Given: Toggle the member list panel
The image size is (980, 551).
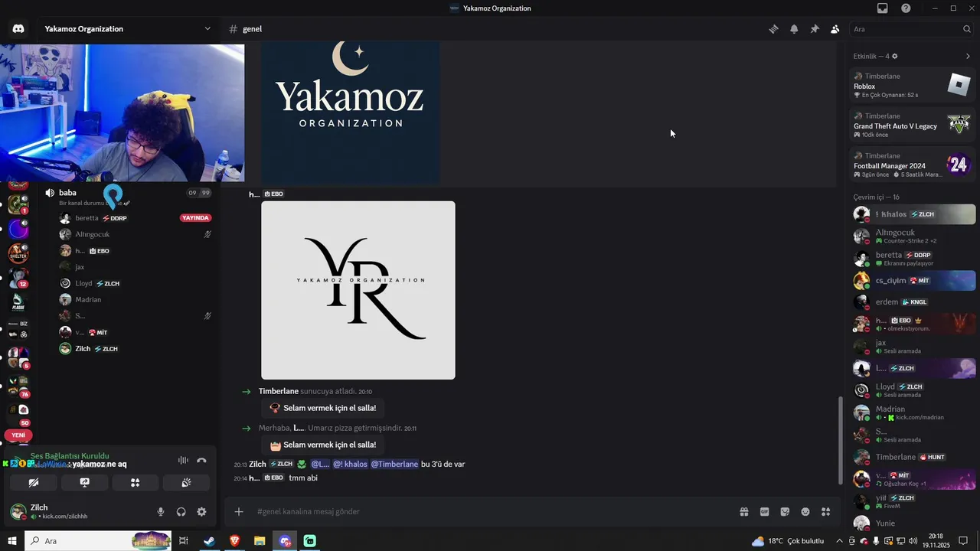Looking at the screenshot, I should 835,29.
